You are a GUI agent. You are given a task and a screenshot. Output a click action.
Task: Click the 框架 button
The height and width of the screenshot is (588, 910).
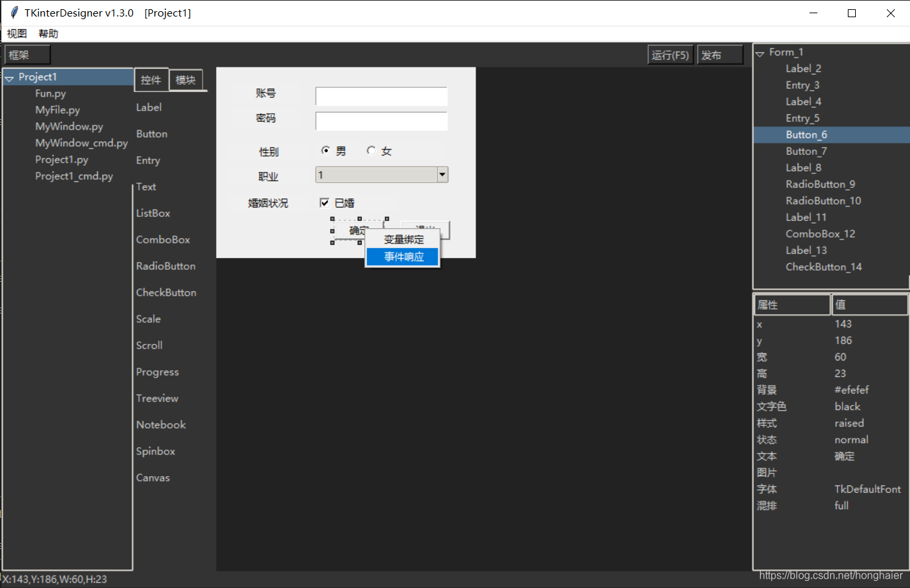click(27, 55)
